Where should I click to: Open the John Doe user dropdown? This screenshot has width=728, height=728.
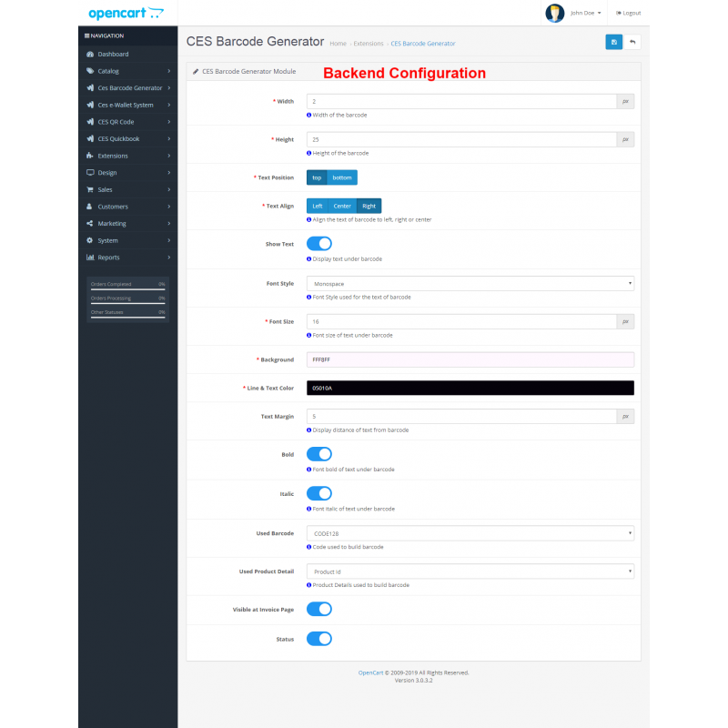585,13
